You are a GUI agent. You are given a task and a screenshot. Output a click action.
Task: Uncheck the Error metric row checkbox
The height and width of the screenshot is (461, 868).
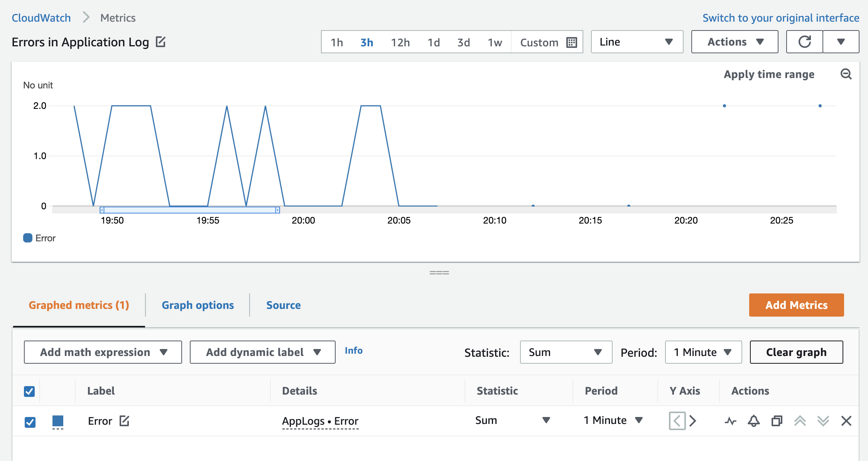tap(30, 422)
